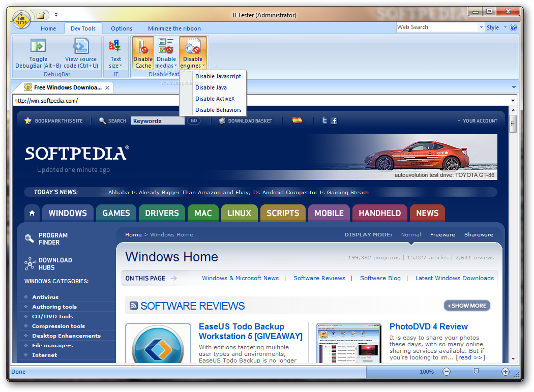Toggle the DebugBar panel
The width and height of the screenshot is (534, 392).
click(x=38, y=53)
